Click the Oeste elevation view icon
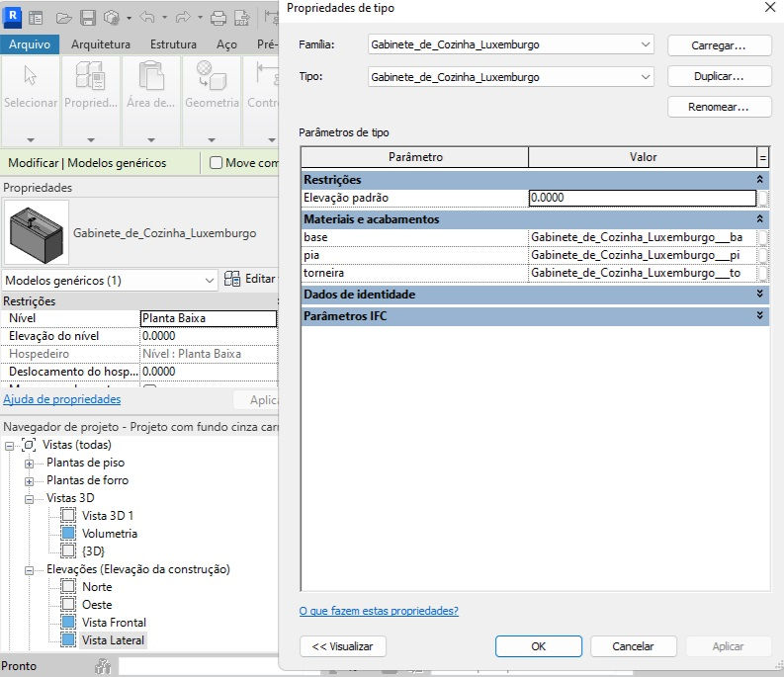784x677 pixels. pyautogui.click(x=68, y=605)
